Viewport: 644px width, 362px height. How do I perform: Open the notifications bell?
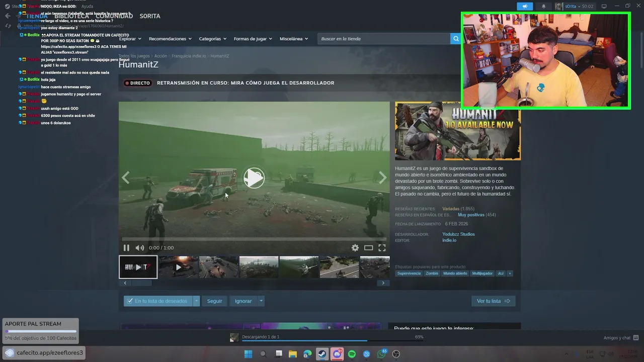543,7
